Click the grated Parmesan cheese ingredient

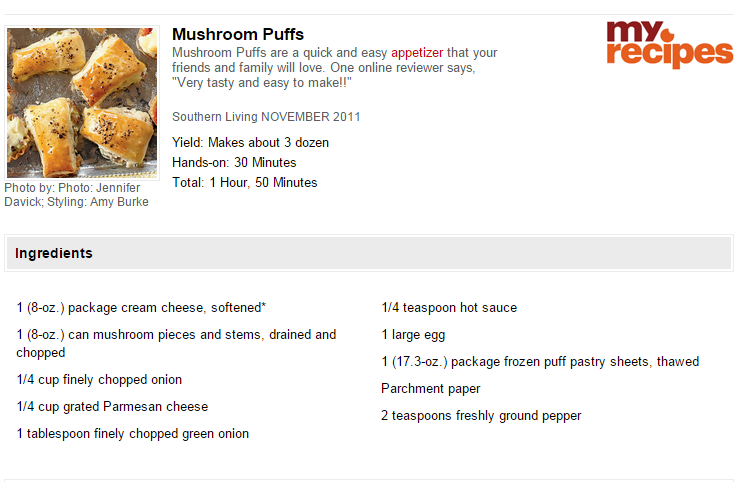coord(112,407)
